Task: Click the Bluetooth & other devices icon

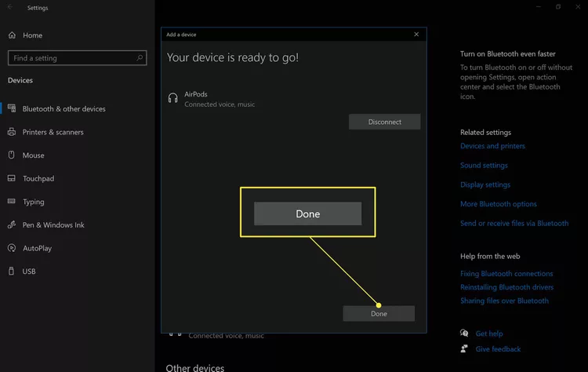Action: [x=12, y=108]
